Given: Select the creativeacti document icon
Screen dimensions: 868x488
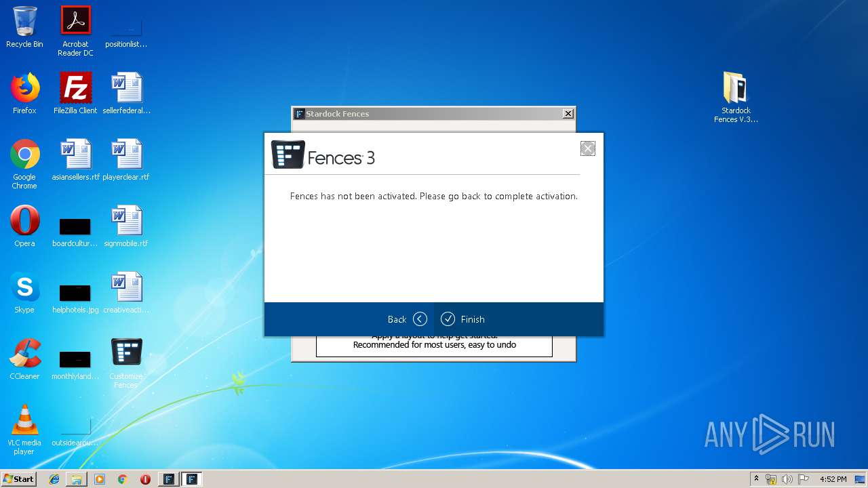Looking at the screenshot, I should tap(126, 293).
